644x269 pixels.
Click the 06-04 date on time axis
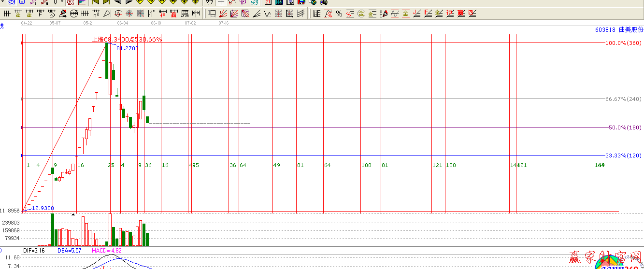(123, 23)
